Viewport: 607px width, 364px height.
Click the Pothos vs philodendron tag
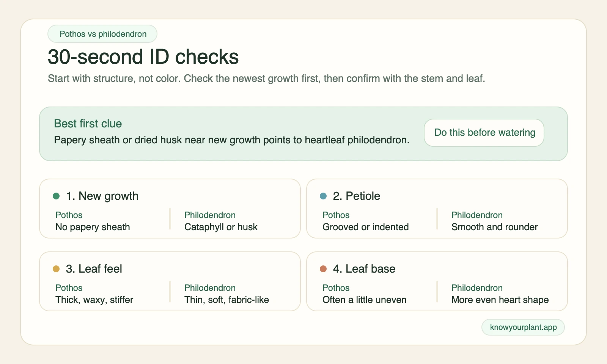tap(102, 34)
